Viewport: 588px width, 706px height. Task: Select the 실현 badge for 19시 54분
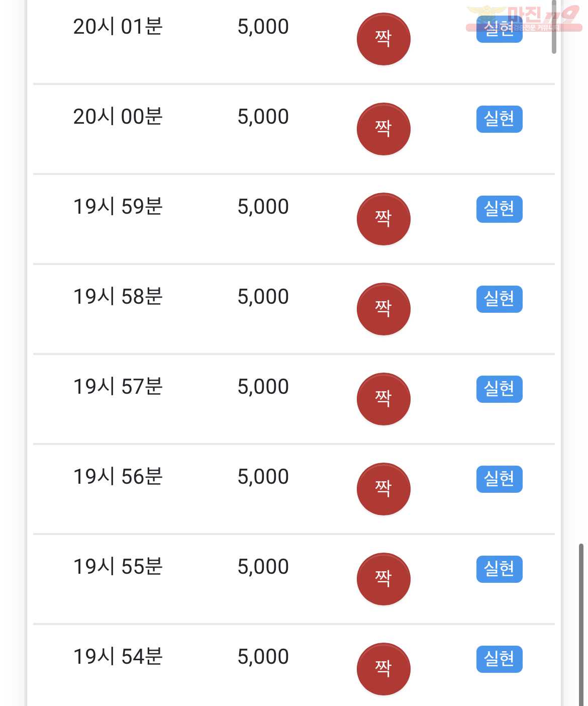tap(500, 659)
